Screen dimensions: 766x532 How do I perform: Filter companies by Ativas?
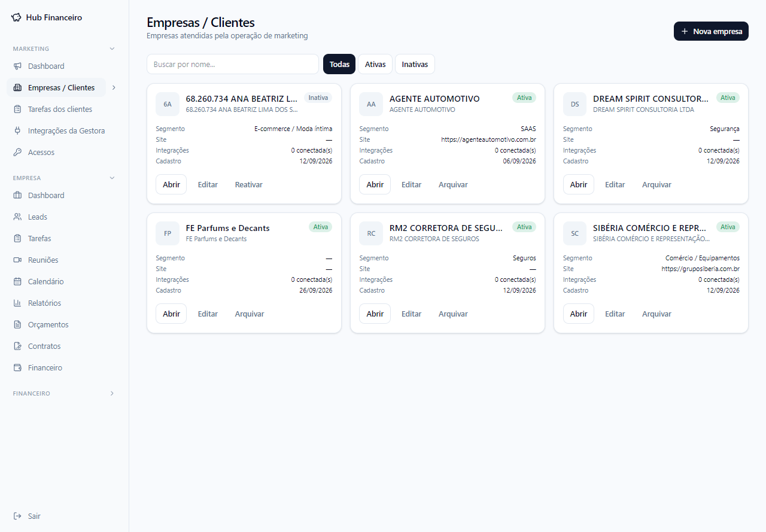[x=375, y=64]
